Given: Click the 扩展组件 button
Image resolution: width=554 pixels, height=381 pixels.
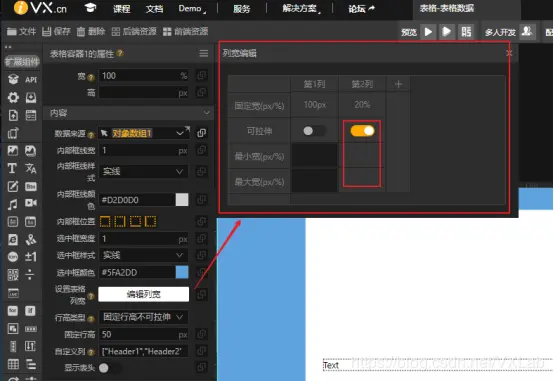Looking at the screenshot, I should pos(22,62).
